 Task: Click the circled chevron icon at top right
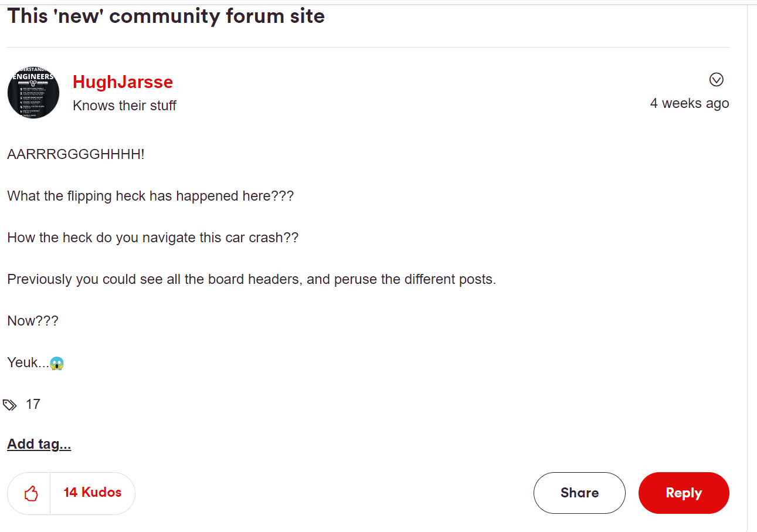(x=716, y=80)
